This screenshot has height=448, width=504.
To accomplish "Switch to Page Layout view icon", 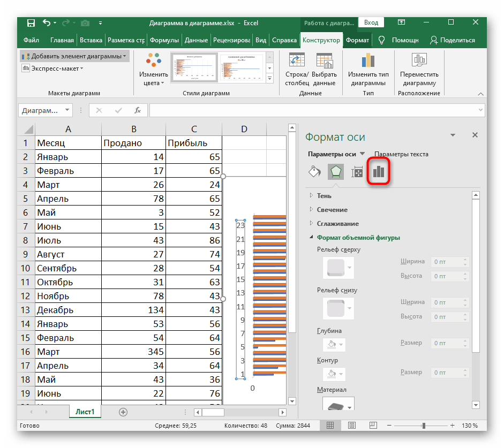I will click(x=352, y=426).
